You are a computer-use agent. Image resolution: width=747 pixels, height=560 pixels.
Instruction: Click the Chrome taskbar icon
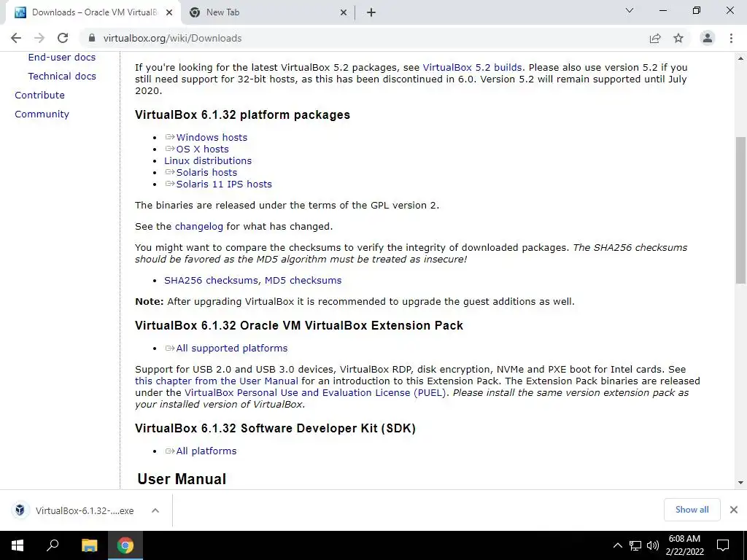125,545
